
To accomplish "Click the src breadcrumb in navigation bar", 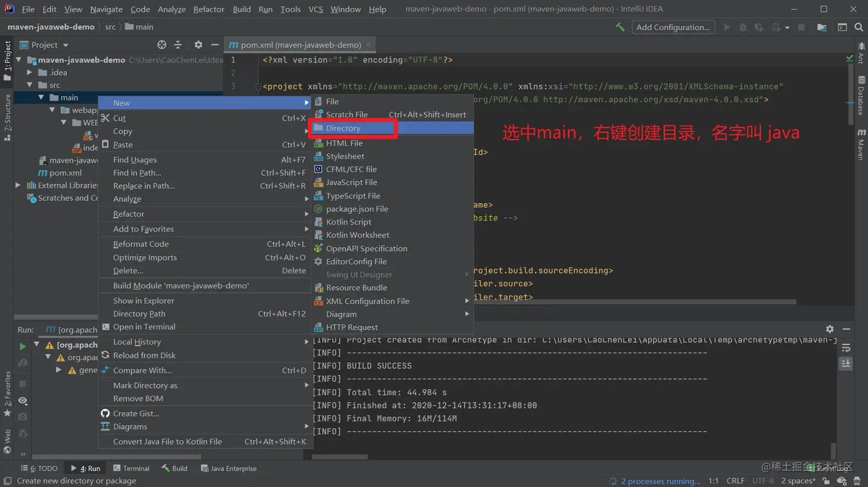I will (x=110, y=27).
